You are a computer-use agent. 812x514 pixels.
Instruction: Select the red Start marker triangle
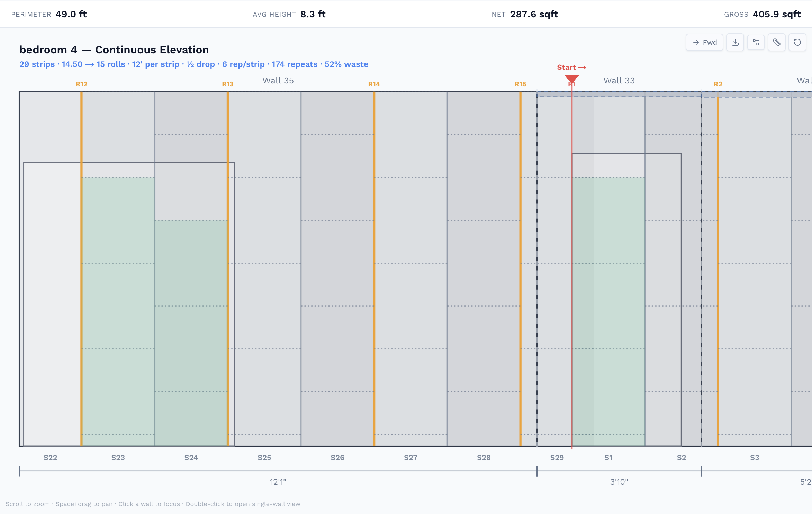pyautogui.click(x=572, y=79)
